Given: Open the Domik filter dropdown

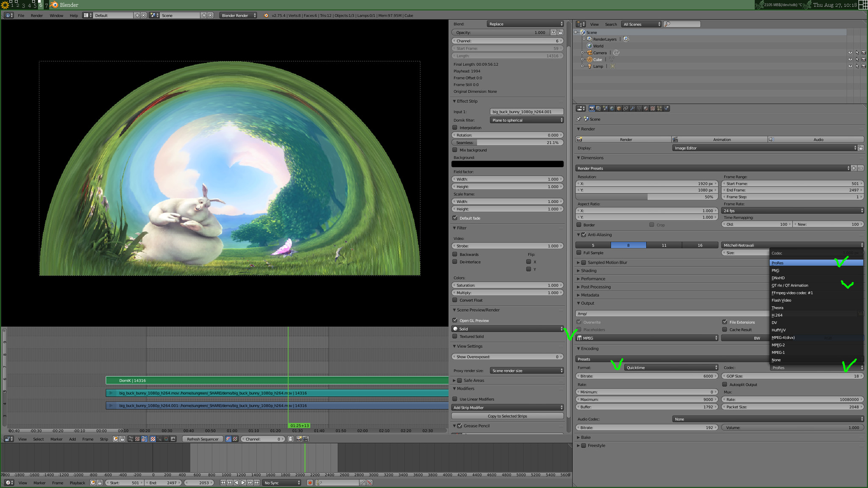Looking at the screenshot, I should tap(526, 120).
